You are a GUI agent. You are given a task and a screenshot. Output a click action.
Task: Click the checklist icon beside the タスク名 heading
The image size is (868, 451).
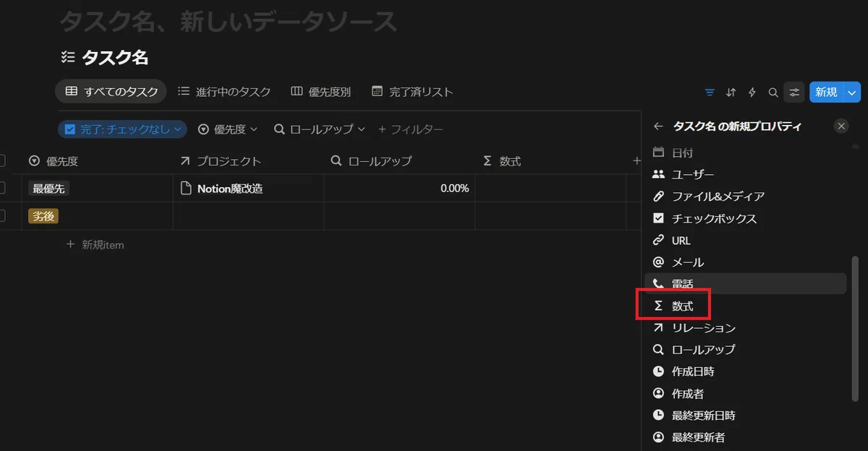click(x=68, y=57)
